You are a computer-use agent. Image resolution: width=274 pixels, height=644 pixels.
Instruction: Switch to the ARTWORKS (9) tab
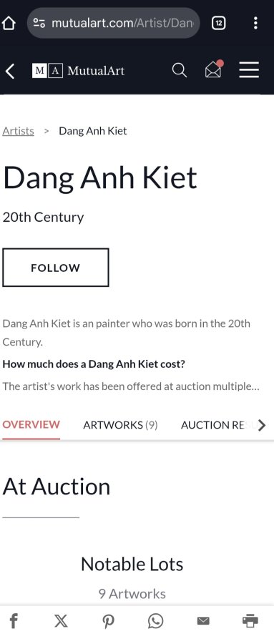(120, 424)
